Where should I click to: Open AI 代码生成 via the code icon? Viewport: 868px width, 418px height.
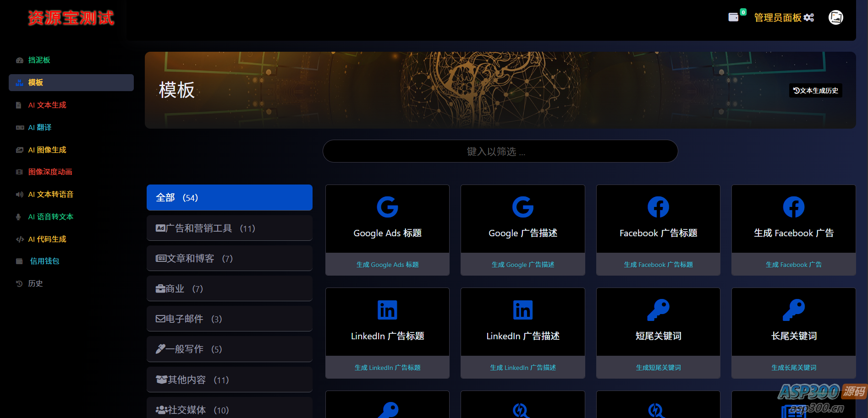pyautogui.click(x=19, y=239)
